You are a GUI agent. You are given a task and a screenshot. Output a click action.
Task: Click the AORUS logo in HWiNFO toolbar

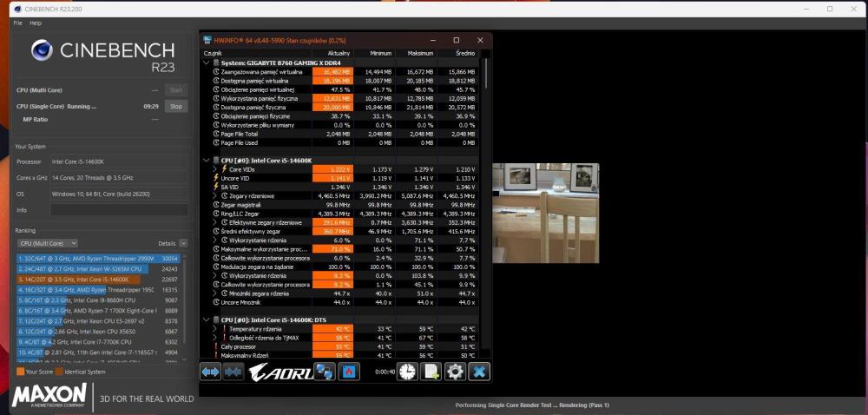[x=279, y=372]
